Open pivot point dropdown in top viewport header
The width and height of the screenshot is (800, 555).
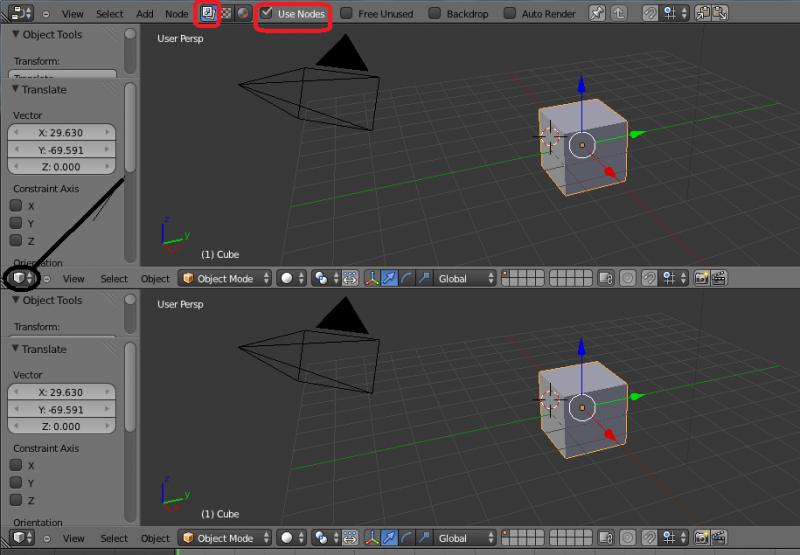point(327,279)
